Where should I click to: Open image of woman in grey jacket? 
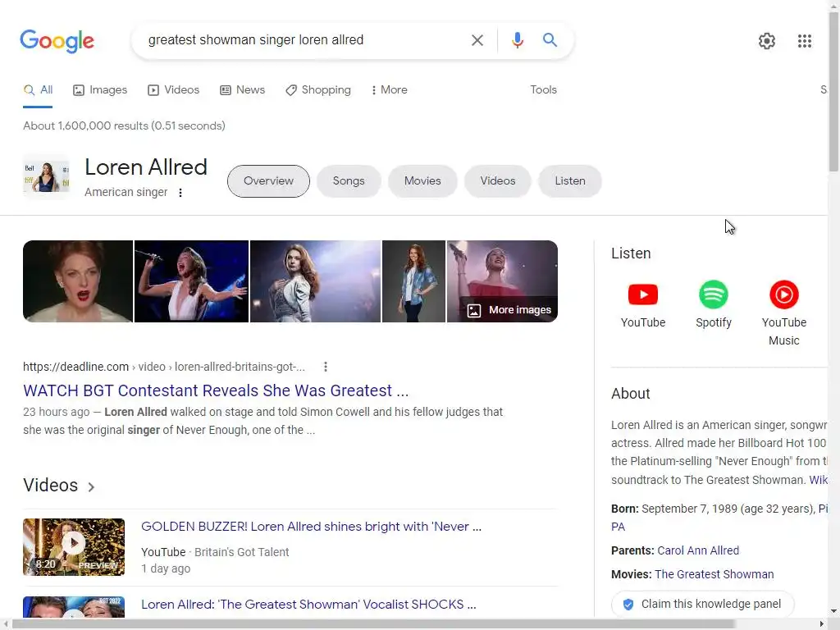(316, 281)
